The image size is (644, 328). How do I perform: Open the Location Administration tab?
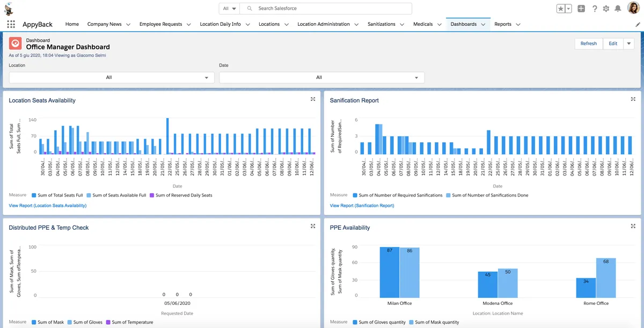[324, 24]
